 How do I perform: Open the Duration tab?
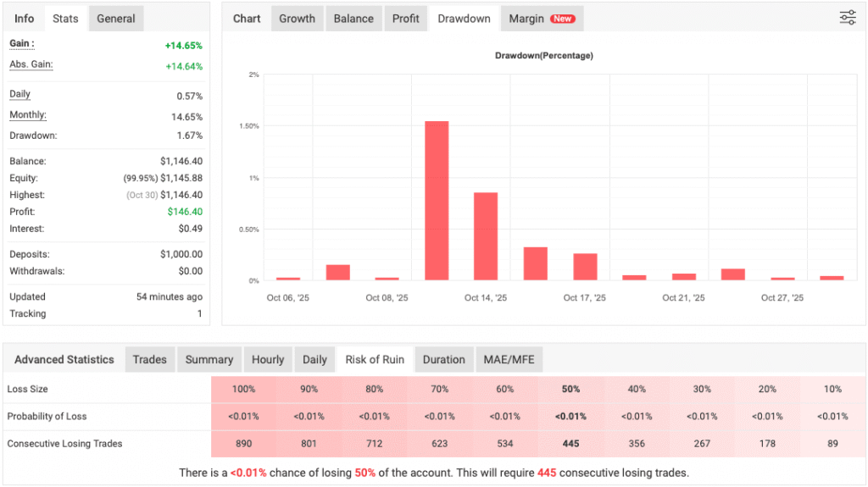pos(443,359)
